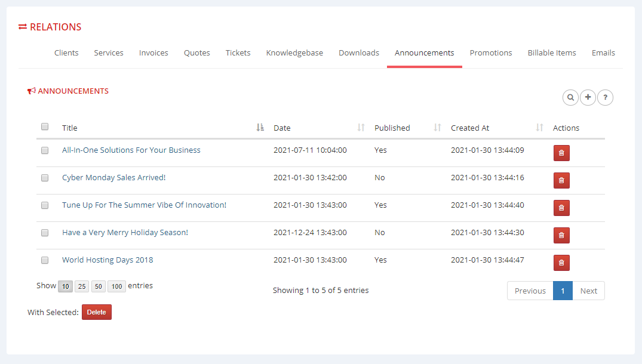Click the megaphone icon next to ANNOUNCEMENTS
The image size is (642, 364).
tap(31, 90)
